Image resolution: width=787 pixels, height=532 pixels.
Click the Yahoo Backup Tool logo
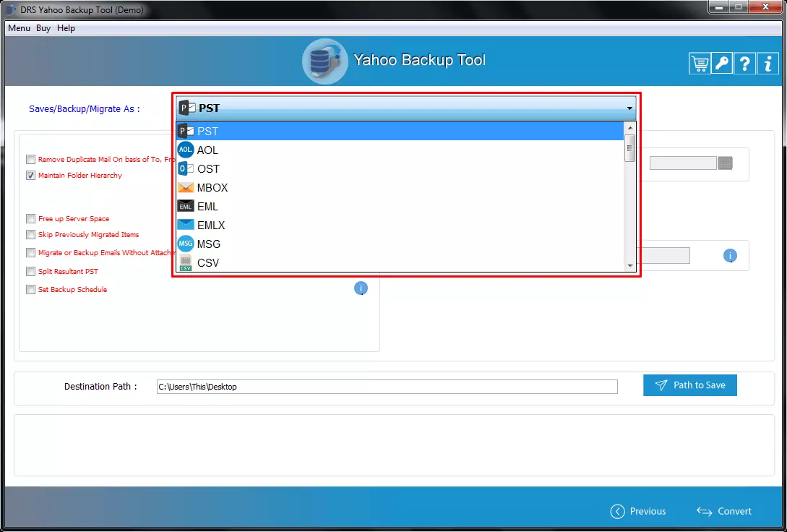point(324,61)
